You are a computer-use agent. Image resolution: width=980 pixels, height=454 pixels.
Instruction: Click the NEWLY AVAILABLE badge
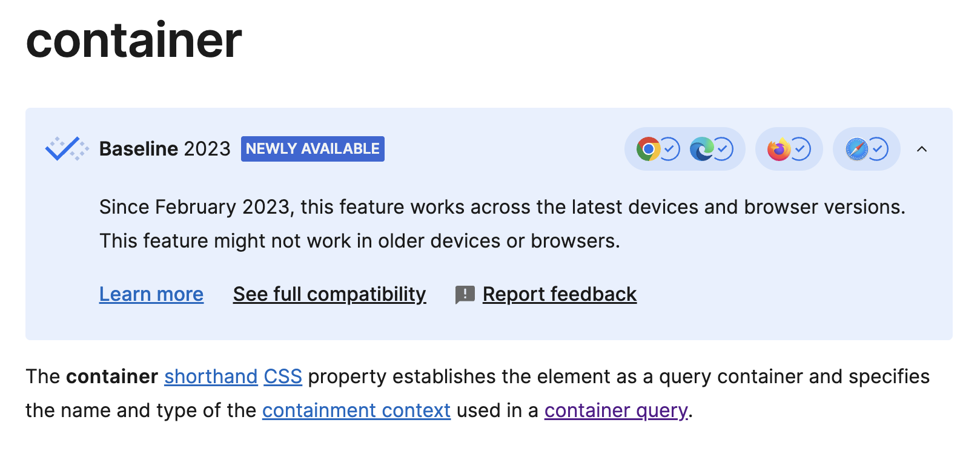pos(312,149)
